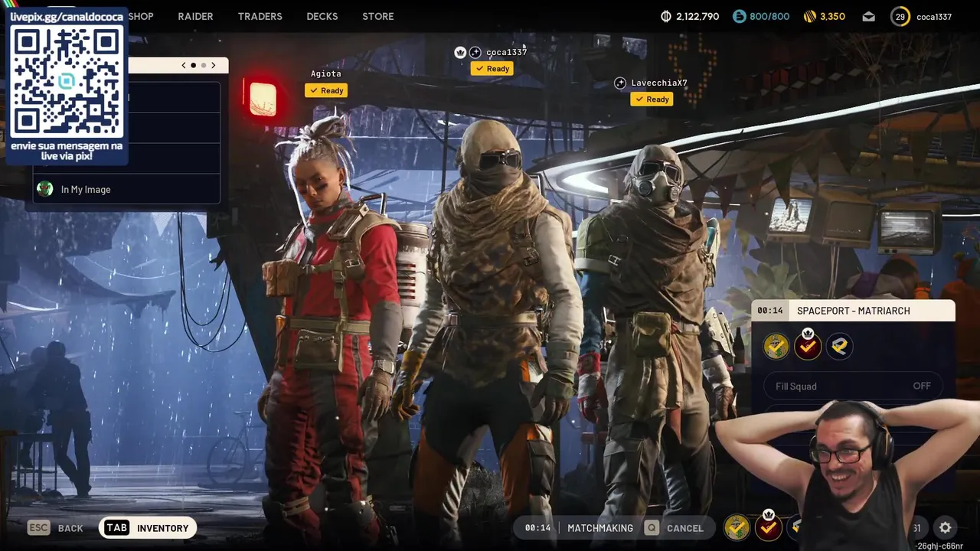Toggle LavecchiaX7's Ready status badge
The height and width of the screenshot is (551, 980).
(x=652, y=99)
